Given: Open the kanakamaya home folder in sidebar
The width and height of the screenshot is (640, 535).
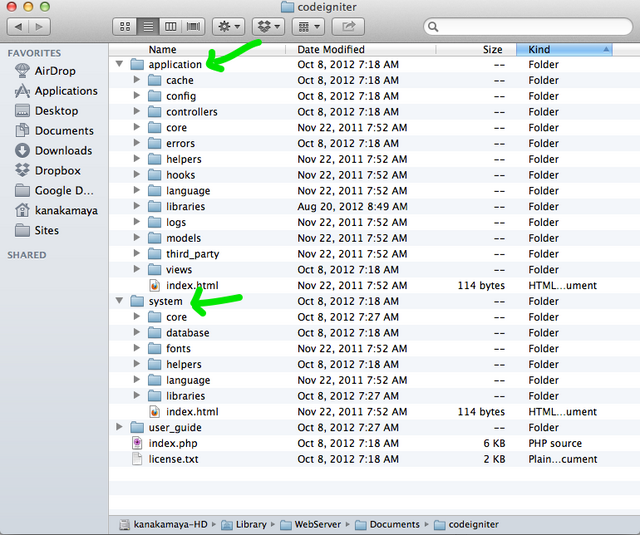Looking at the screenshot, I should coord(56,211).
